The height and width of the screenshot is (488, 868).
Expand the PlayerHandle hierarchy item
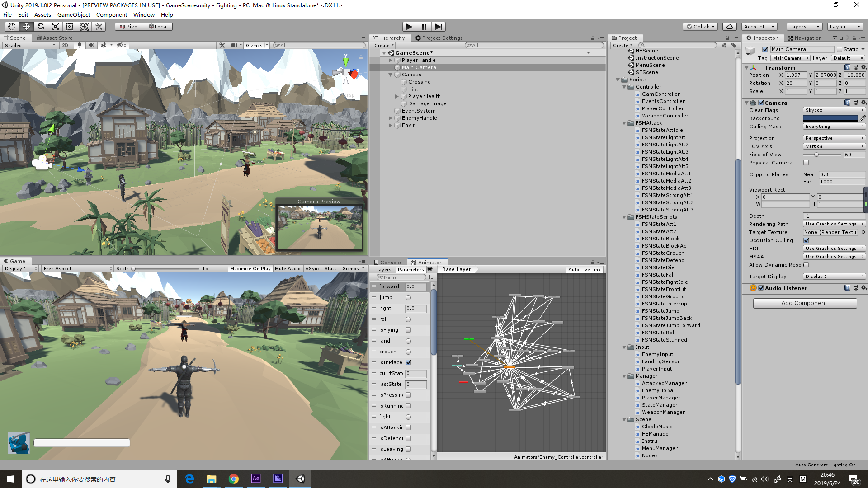[391, 60]
